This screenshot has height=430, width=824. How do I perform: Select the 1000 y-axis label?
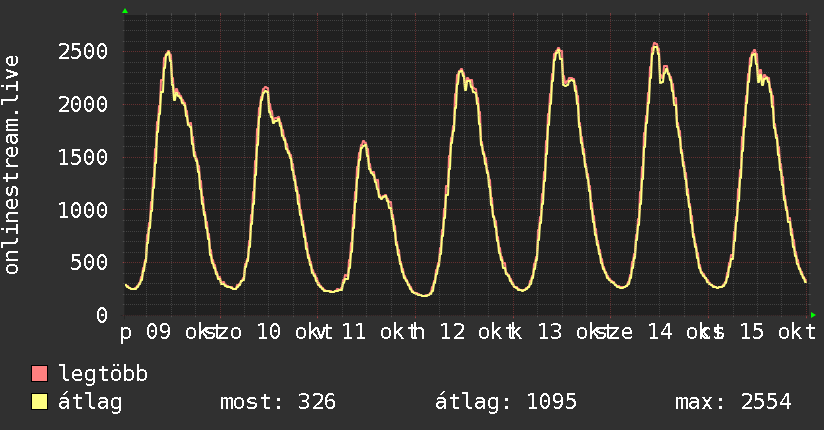click(x=83, y=210)
